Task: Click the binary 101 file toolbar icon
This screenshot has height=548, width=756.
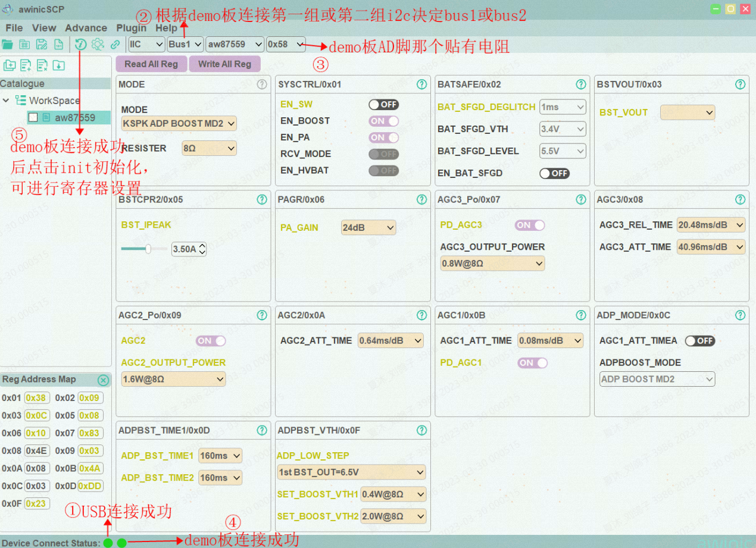Action: tap(59, 44)
